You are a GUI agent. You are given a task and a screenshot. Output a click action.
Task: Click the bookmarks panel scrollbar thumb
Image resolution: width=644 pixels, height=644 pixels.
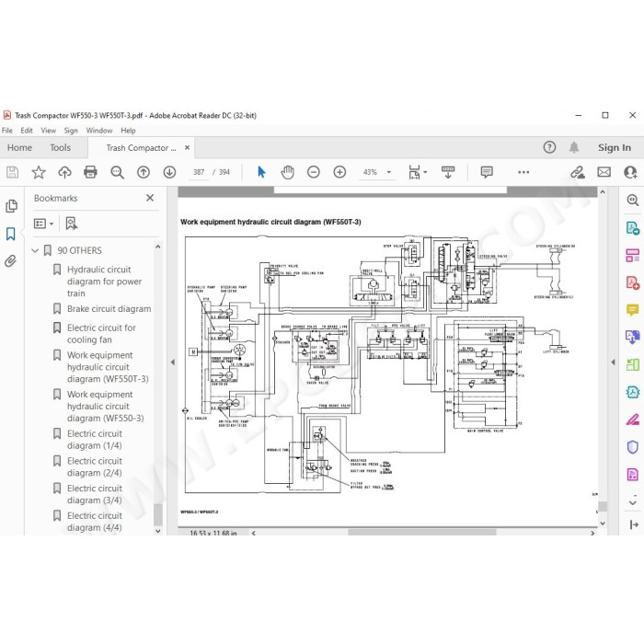tap(157, 514)
